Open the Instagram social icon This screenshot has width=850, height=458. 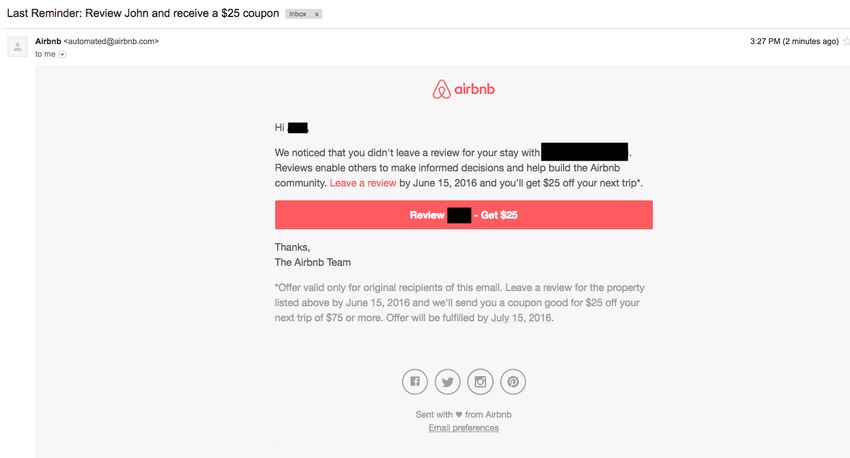[480, 382]
